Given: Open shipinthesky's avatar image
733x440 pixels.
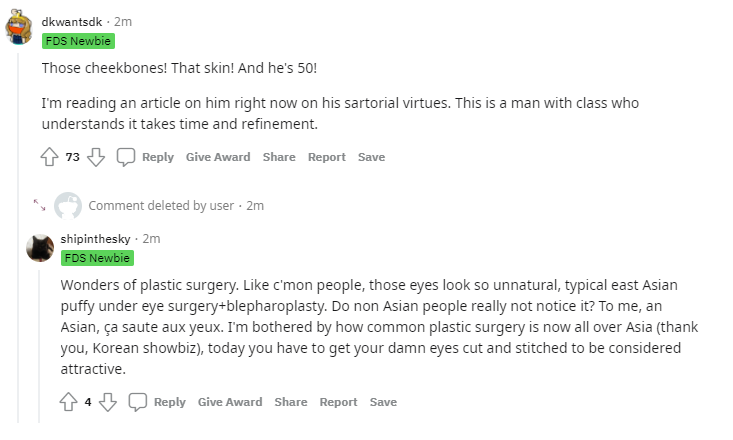Looking at the screenshot, I should (x=40, y=247).
